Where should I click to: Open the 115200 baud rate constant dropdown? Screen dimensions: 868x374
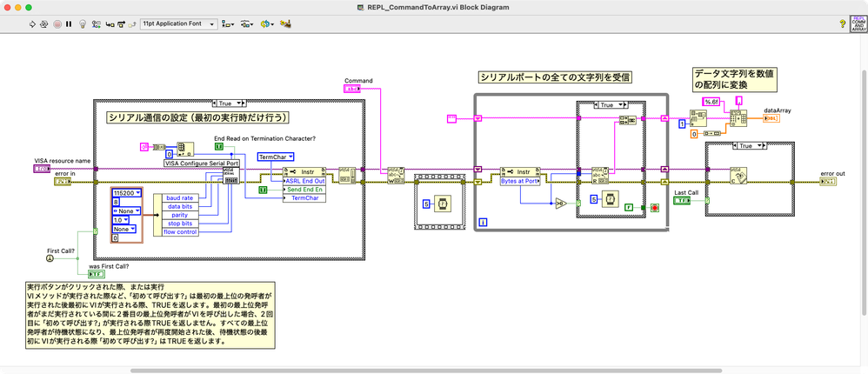127,193
